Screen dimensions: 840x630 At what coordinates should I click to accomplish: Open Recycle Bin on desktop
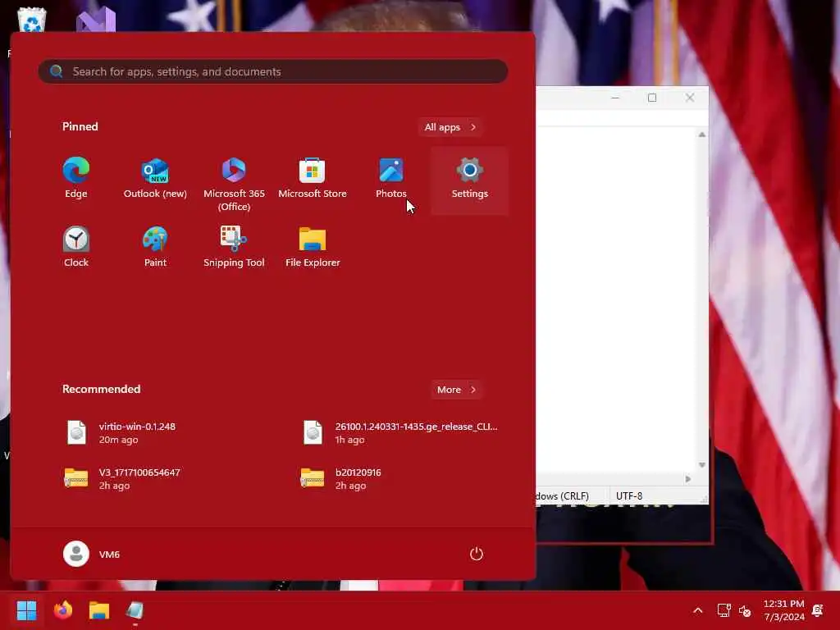(32, 20)
